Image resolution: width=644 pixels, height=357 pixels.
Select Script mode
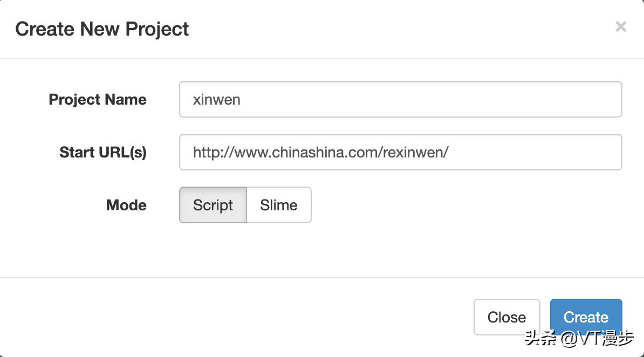click(213, 205)
